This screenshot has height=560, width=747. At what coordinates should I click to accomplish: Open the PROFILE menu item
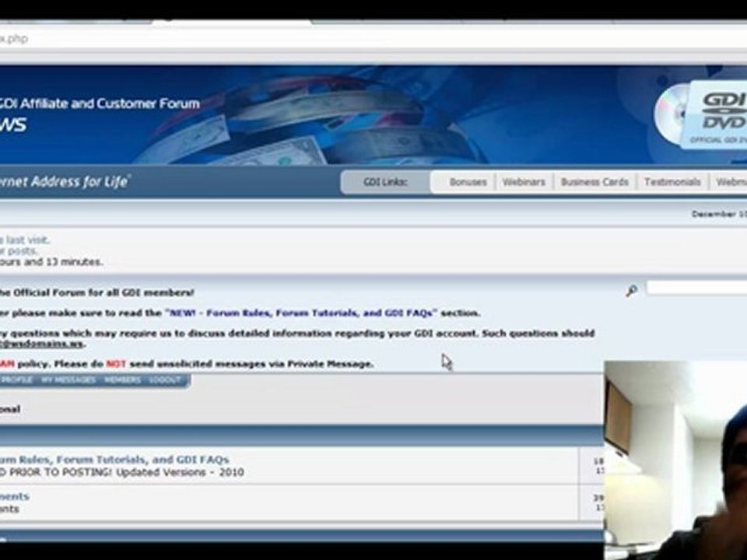click(16, 380)
